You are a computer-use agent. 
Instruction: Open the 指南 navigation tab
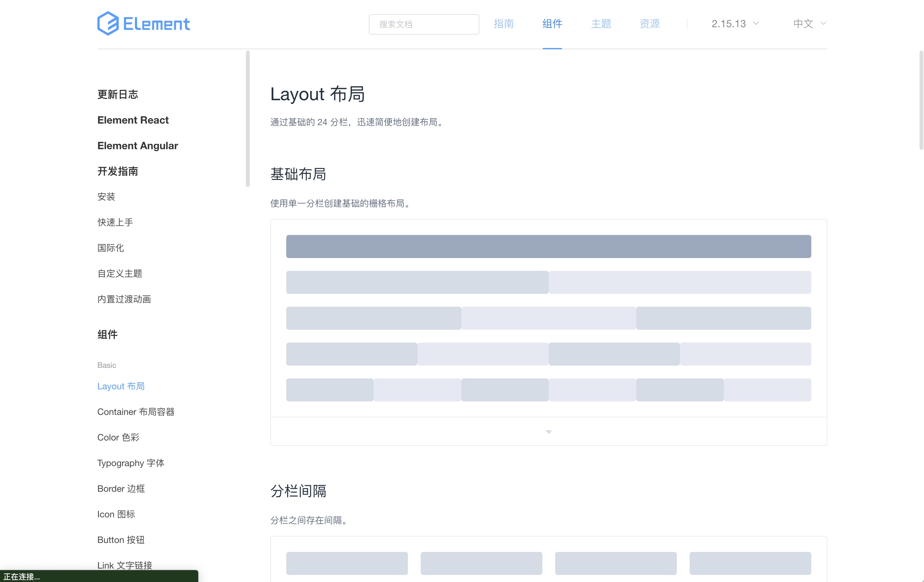pyautogui.click(x=503, y=24)
